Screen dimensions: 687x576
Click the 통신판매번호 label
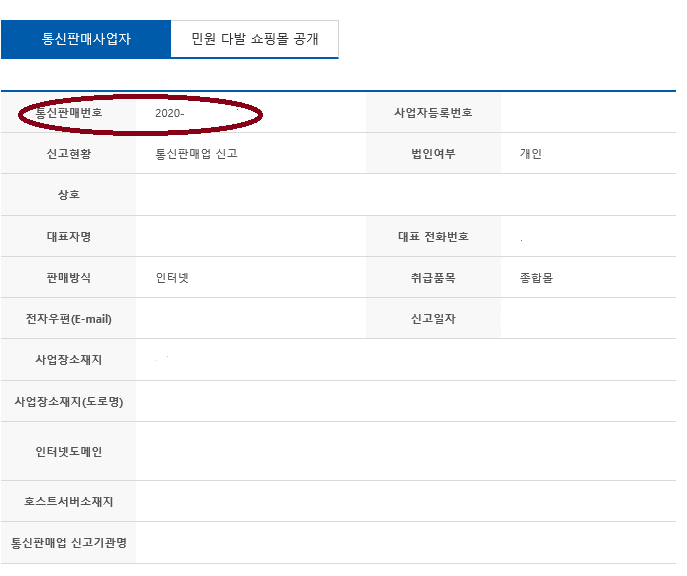coord(69,113)
